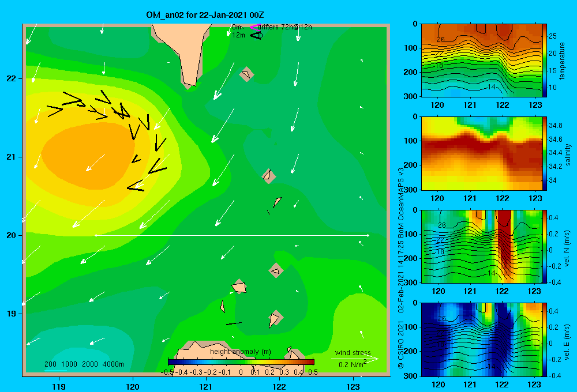Click the 'temperature' vertical axis label
The image size is (577, 392).
(562, 61)
